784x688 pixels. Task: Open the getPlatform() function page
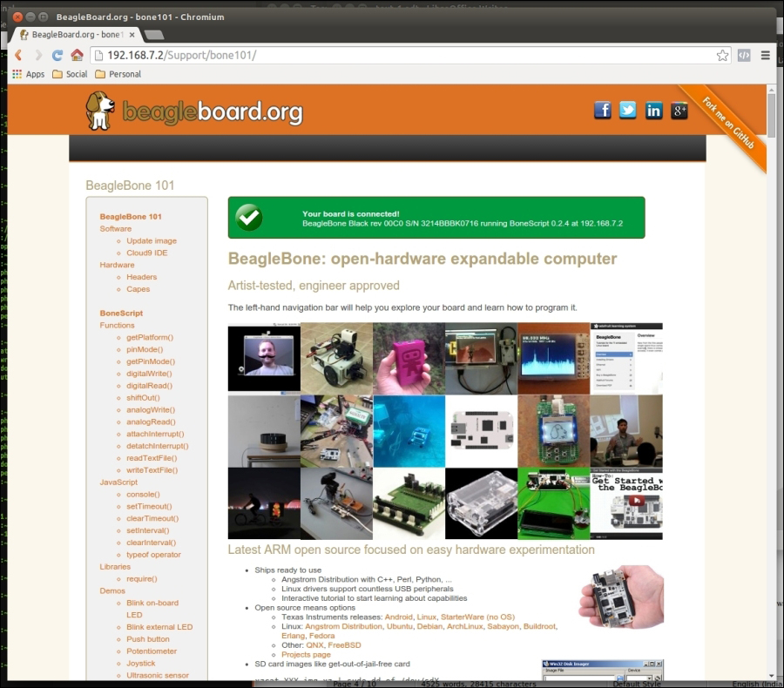(x=150, y=337)
